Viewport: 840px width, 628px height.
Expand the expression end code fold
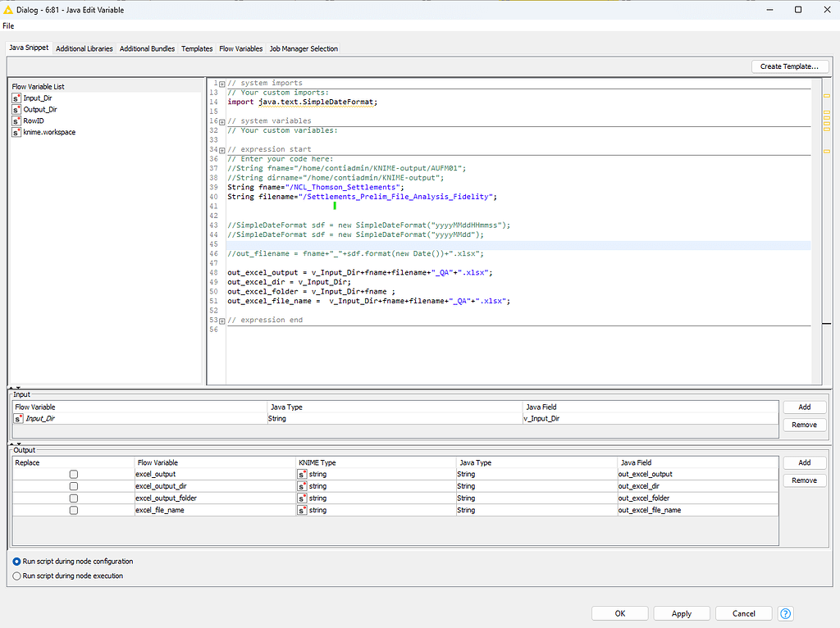tap(221, 321)
